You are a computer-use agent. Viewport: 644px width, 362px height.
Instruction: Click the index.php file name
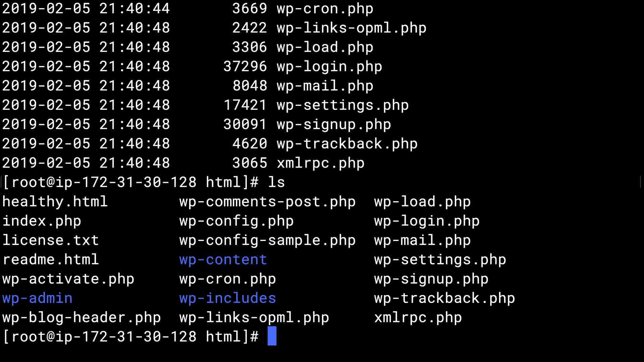tap(42, 221)
